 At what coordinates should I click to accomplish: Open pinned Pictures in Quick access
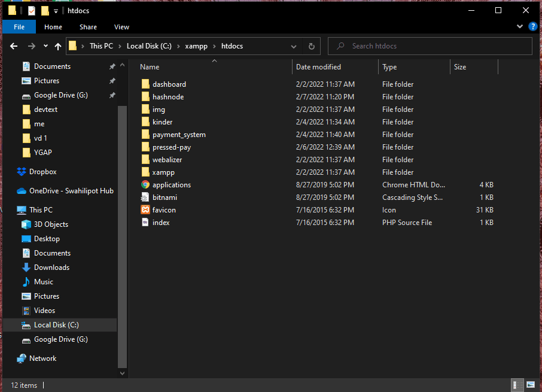[x=46, y=81]
